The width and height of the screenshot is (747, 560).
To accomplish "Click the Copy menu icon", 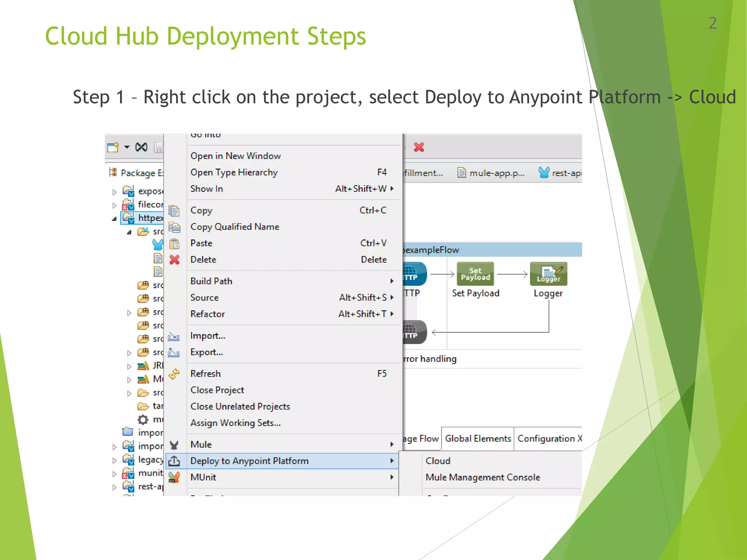I will pos(174,211).
